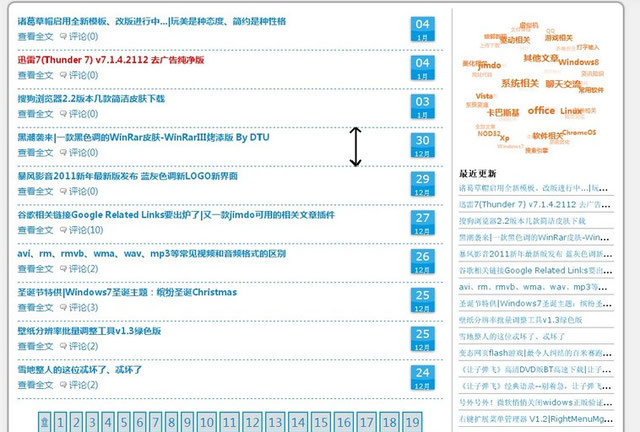Go to page 10 in pagination
The width and height of the screenshot is (640, 432).
click(x=207, y=422)
